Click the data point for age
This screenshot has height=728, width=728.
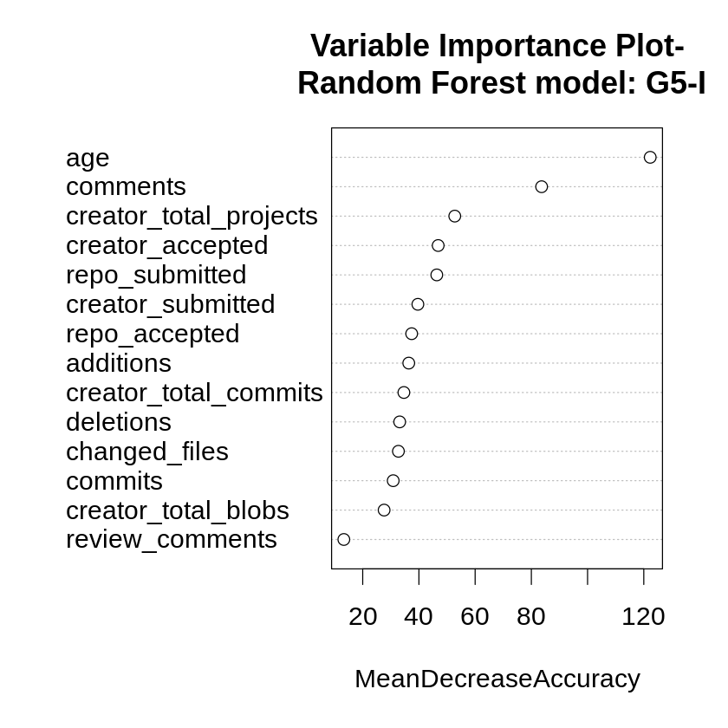(x=650, y=157)
